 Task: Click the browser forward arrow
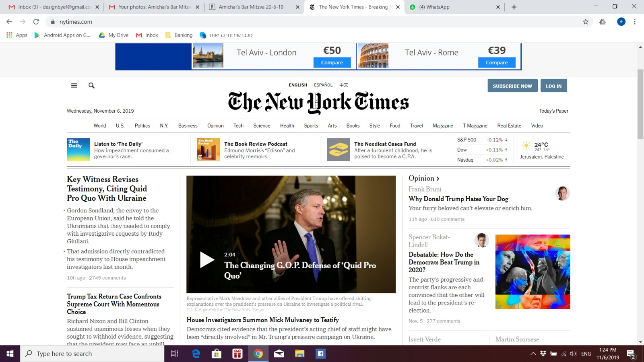[x=23, y=22]
